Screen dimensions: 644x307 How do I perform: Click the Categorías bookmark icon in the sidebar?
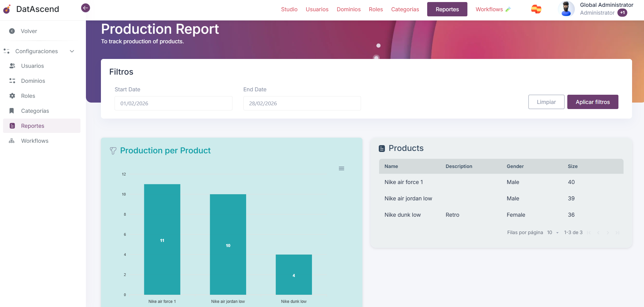pos(12,111)
